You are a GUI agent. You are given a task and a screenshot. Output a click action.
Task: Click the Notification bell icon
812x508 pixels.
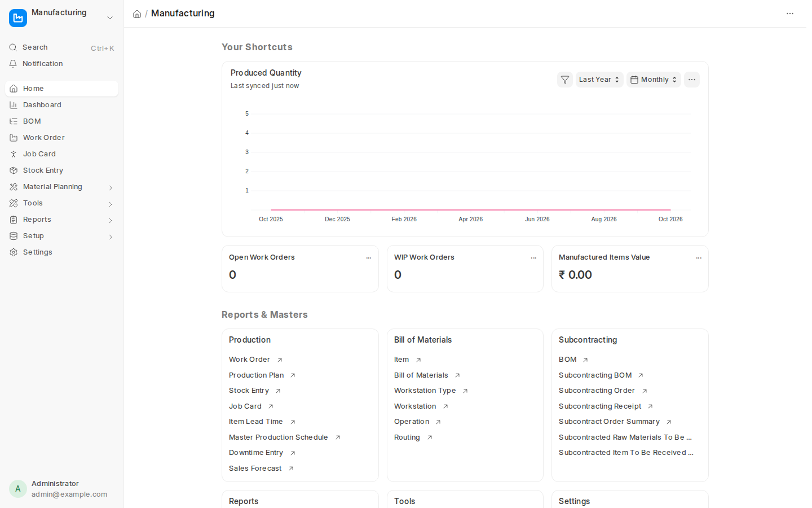(x=13, y=64)
